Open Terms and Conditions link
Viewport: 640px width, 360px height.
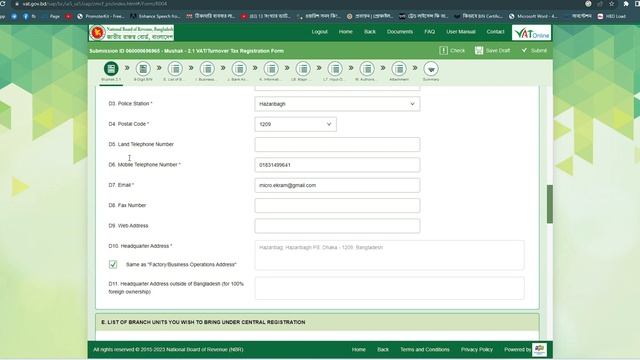425,349
